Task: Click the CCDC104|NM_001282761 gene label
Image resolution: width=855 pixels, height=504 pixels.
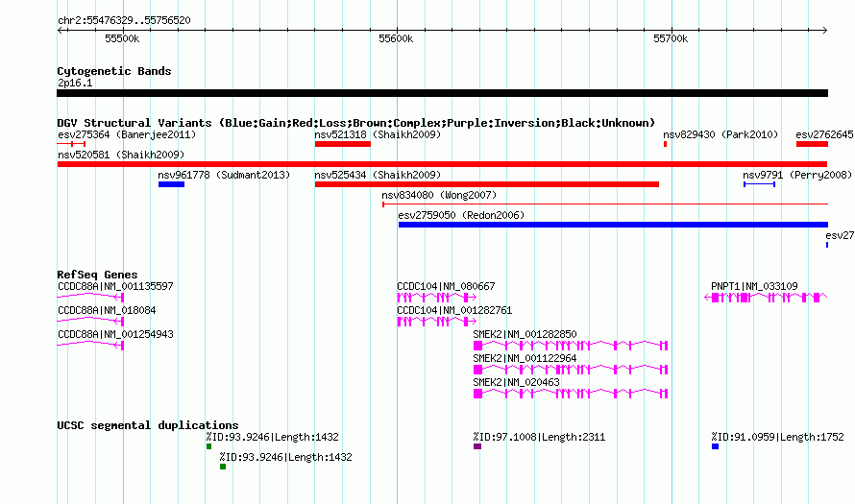Action: (454, 310)
